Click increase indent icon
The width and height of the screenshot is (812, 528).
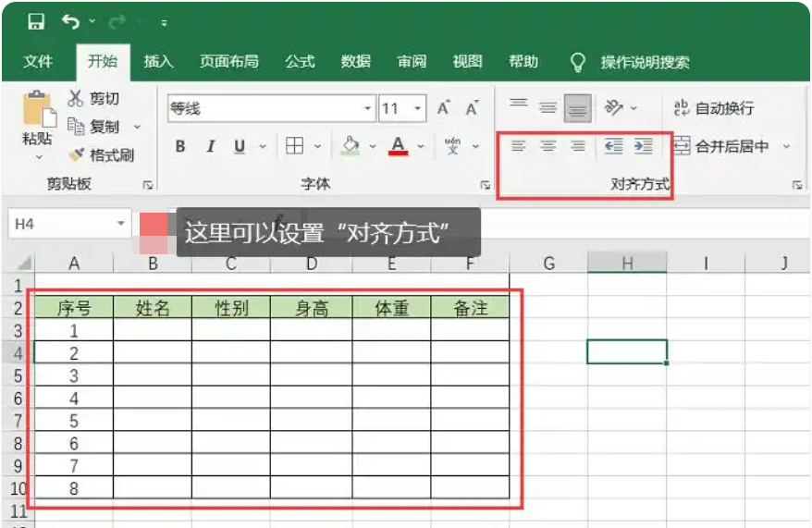pyautogui.click(x=644, y=146)
